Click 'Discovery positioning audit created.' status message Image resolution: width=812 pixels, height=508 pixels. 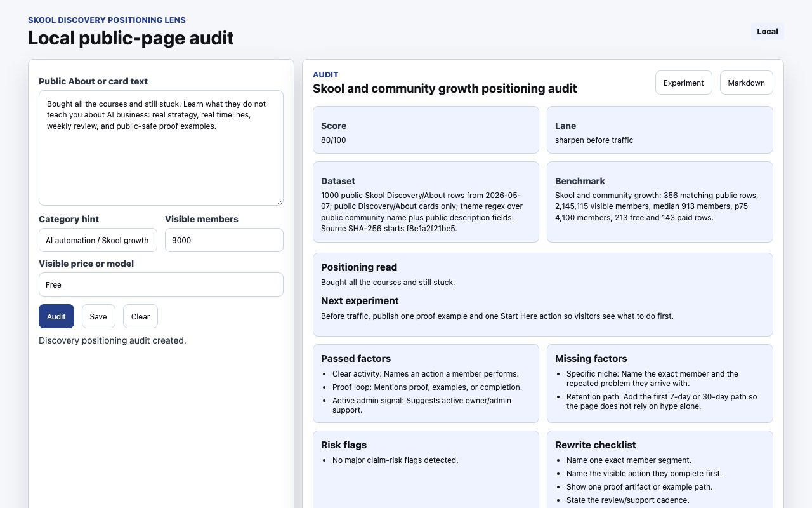coord(112,340)
